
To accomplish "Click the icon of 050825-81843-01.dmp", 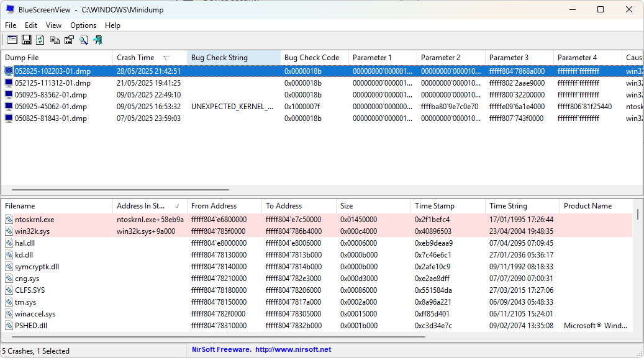I will (9, 119).
